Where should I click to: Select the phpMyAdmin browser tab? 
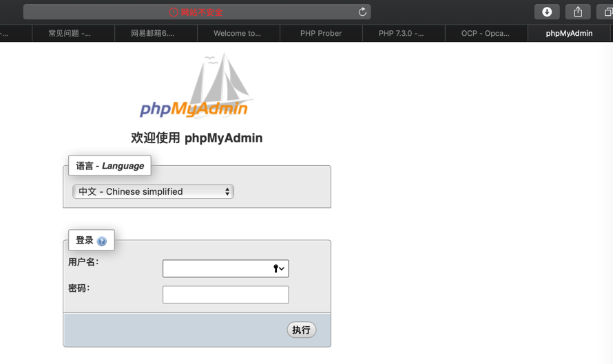(x=569, y=33)
